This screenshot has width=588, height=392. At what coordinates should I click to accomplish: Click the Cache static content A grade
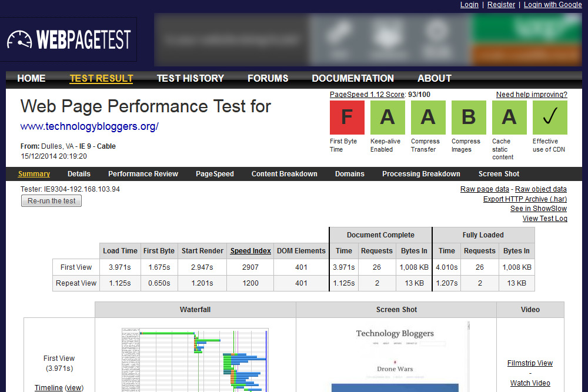[x=509, y=118]
